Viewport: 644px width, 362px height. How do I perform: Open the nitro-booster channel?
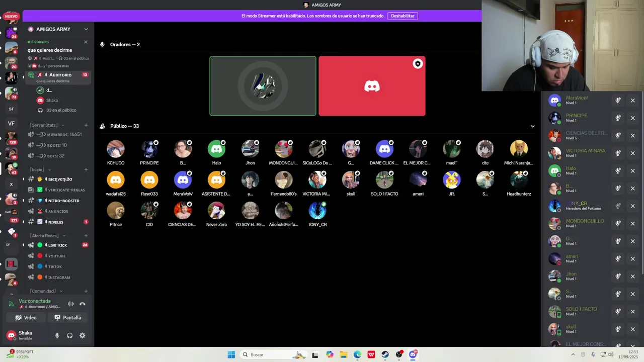pos(58,201)
